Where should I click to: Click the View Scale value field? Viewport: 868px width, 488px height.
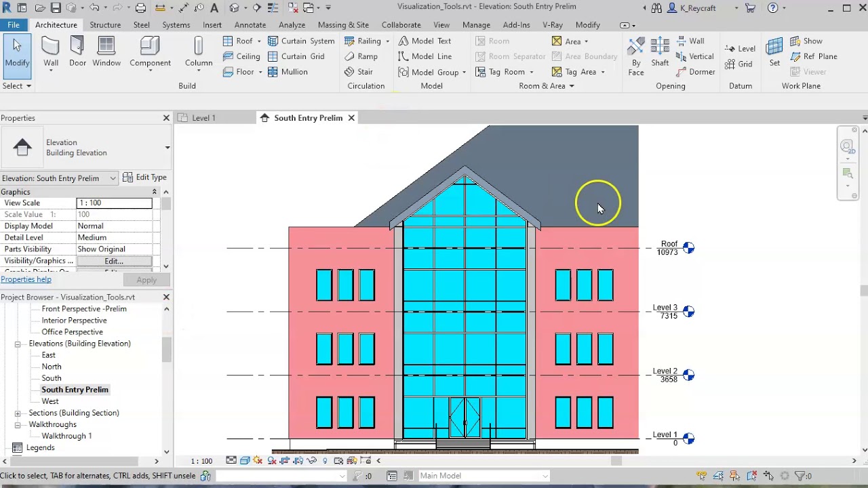point(114,203)
